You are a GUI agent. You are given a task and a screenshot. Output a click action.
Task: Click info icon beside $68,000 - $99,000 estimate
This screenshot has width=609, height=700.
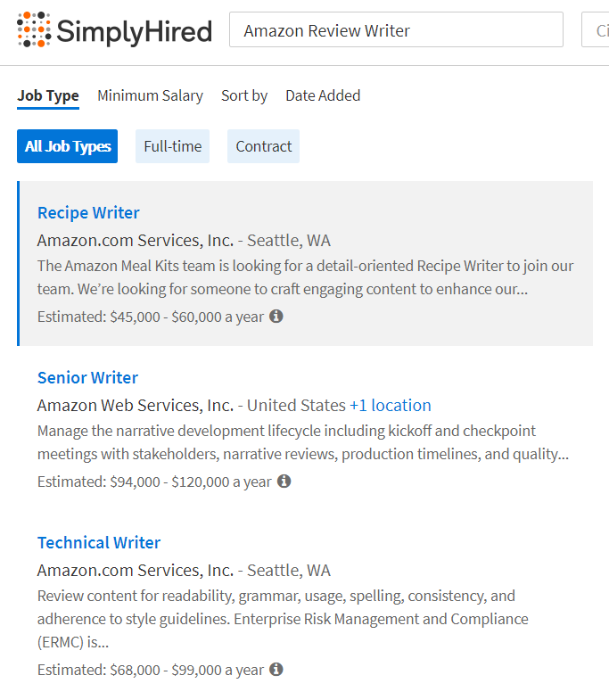276,669
